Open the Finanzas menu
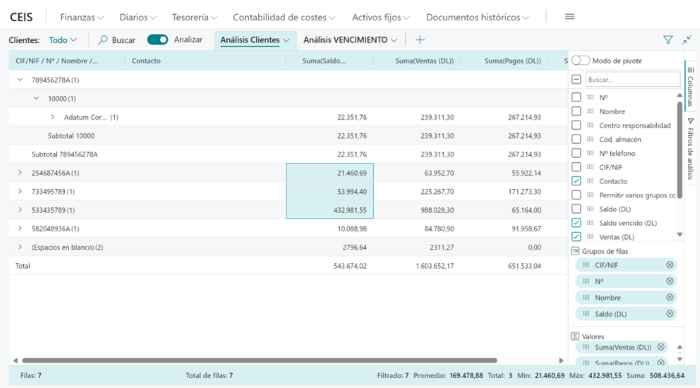 coord(82,17)
